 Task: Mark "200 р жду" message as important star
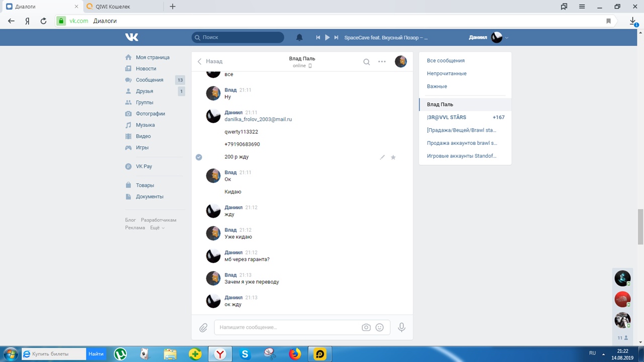[x=393, y=157]
